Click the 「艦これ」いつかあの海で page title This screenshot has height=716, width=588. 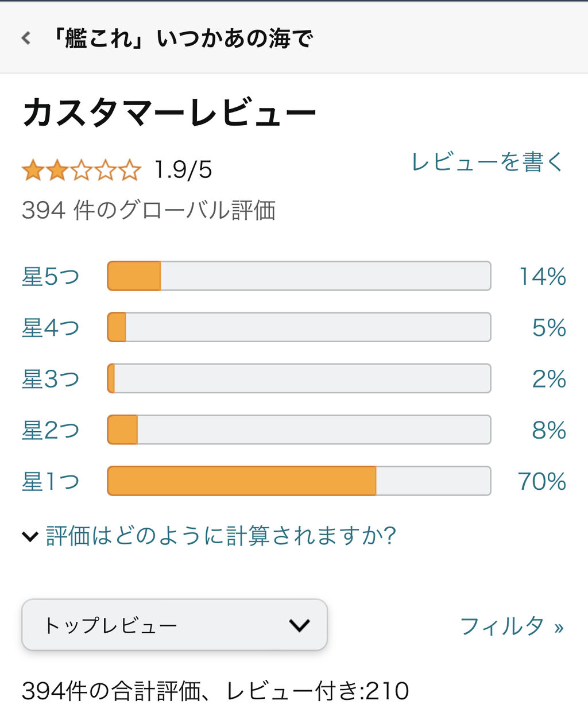pyautogui.click(x=182, y=38)
